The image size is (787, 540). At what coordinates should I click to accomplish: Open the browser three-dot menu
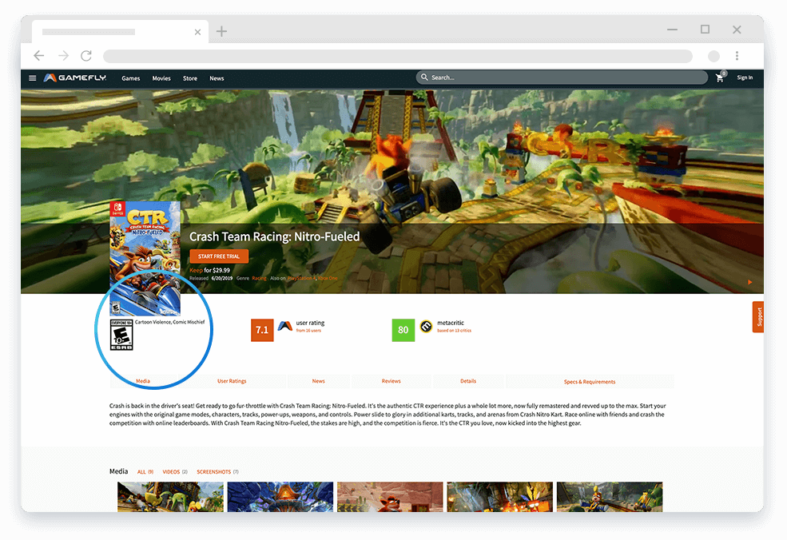pyautogui.click(x=737, y=56)
